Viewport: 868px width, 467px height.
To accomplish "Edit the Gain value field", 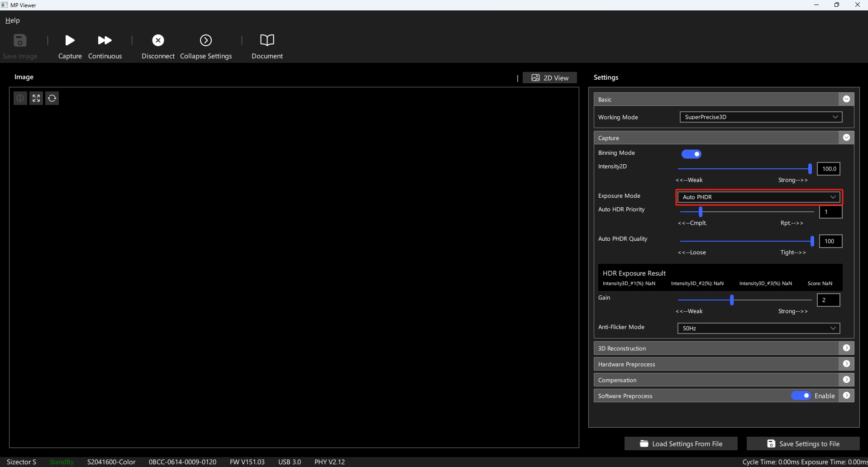I will [829, 300].
